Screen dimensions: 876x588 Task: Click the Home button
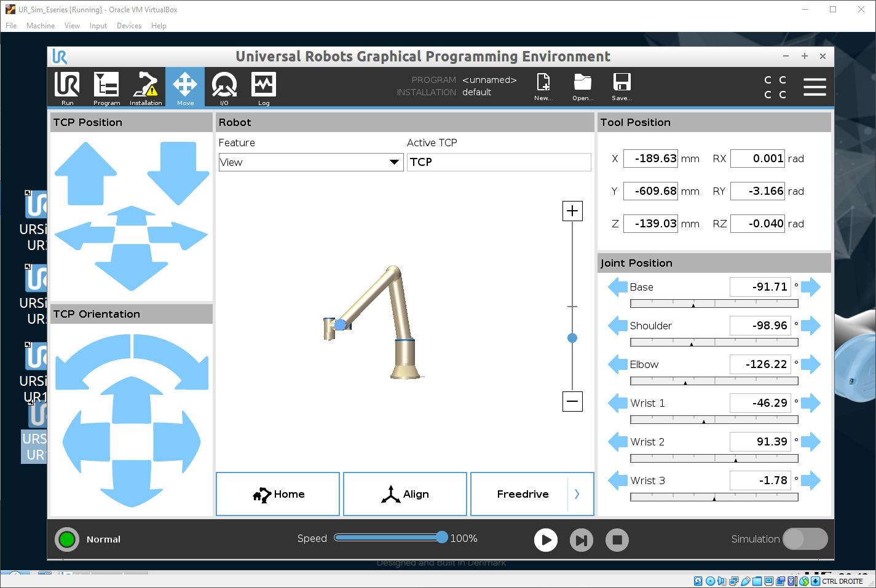278,494
